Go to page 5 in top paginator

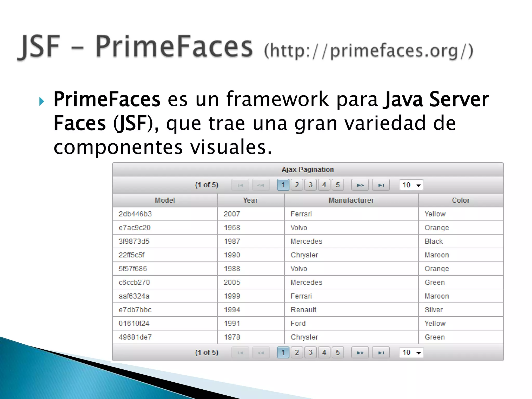(x=338, y=185)
